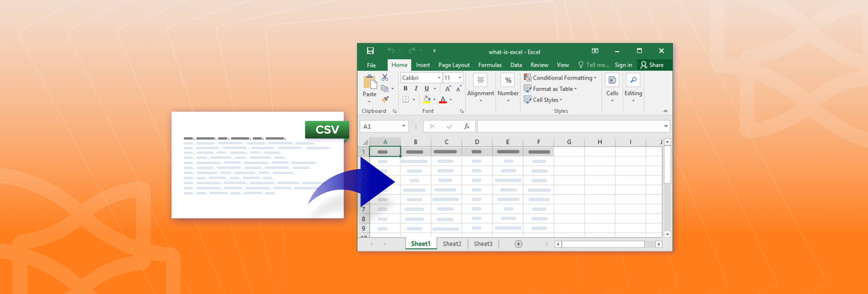Select column G header
The width and height of the screenshot is (868, 294).
569,142
